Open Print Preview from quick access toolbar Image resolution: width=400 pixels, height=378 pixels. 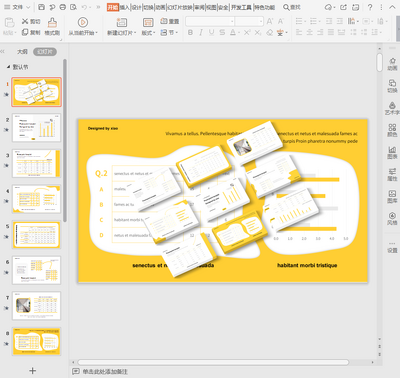73,7
